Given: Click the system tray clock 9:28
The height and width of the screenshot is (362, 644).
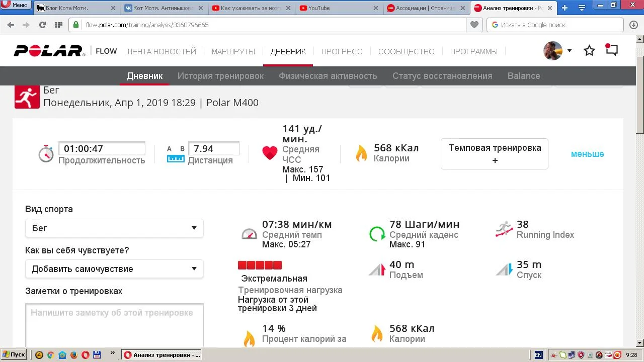Looking at the screenshot, I should [x=631, y=355].
